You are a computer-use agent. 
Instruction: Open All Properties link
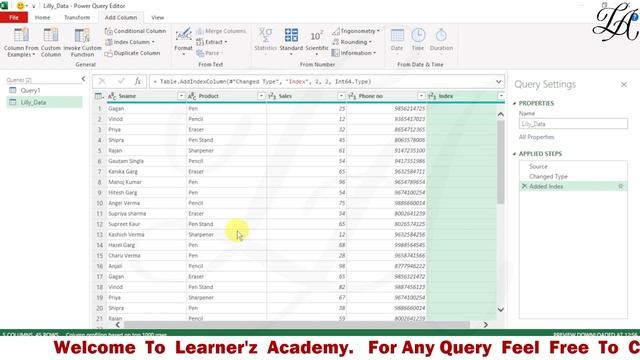click(536, 137)
